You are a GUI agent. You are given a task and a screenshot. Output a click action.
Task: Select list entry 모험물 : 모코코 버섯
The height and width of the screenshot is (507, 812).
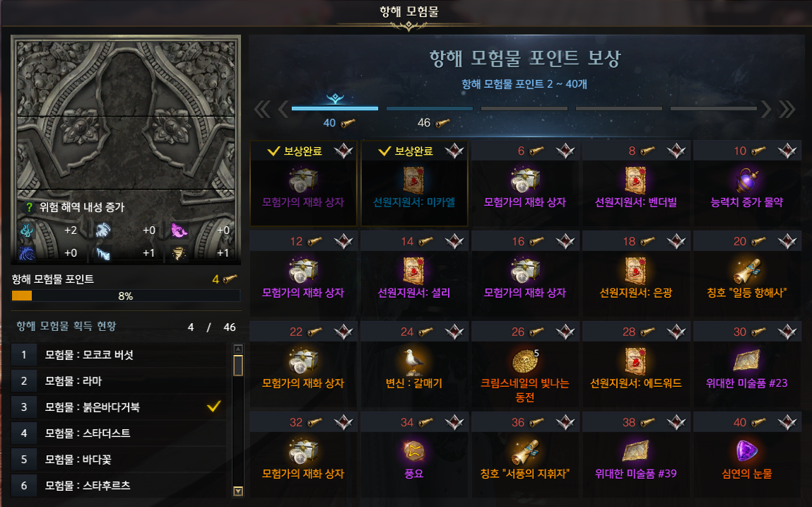click(x=119, y=354)
